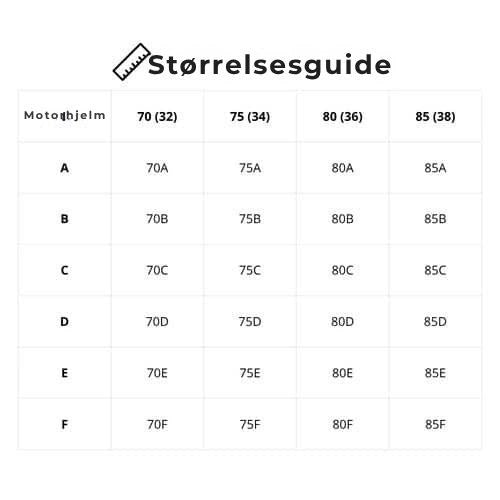
Task: Click the ruler icon beside the title
Action: pos(131,62)
